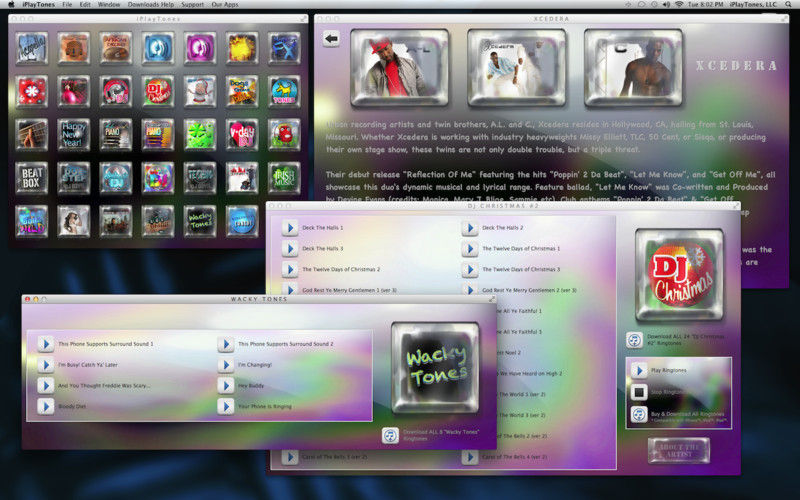
Task: Open the Beat Box pack icon
Action: [32, 178]
